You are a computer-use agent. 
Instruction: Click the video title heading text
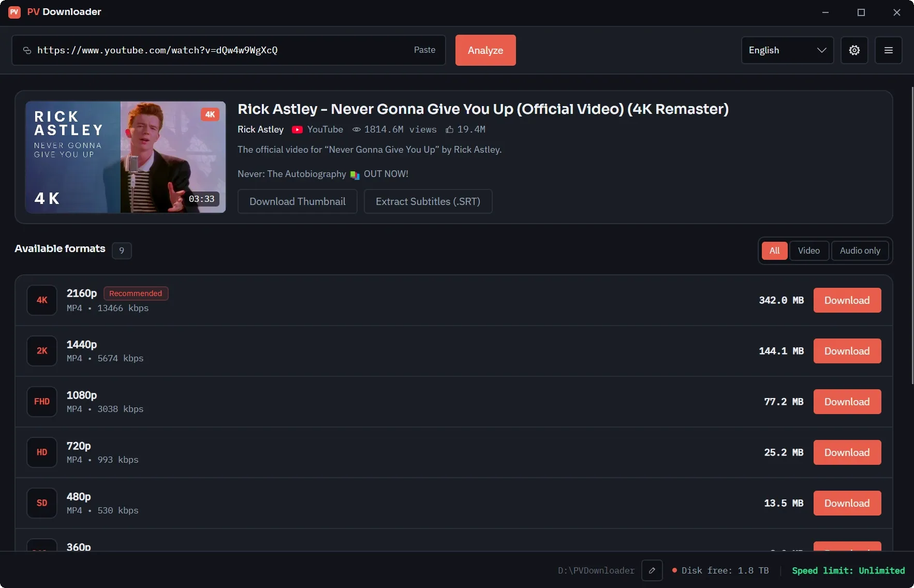click(x=483, y=109)
